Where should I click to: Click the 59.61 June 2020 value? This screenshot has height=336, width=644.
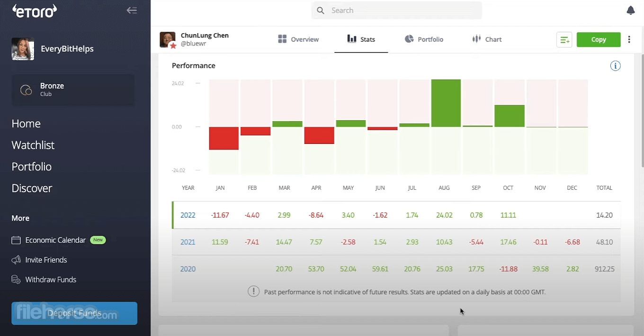[x=380, y=269]
